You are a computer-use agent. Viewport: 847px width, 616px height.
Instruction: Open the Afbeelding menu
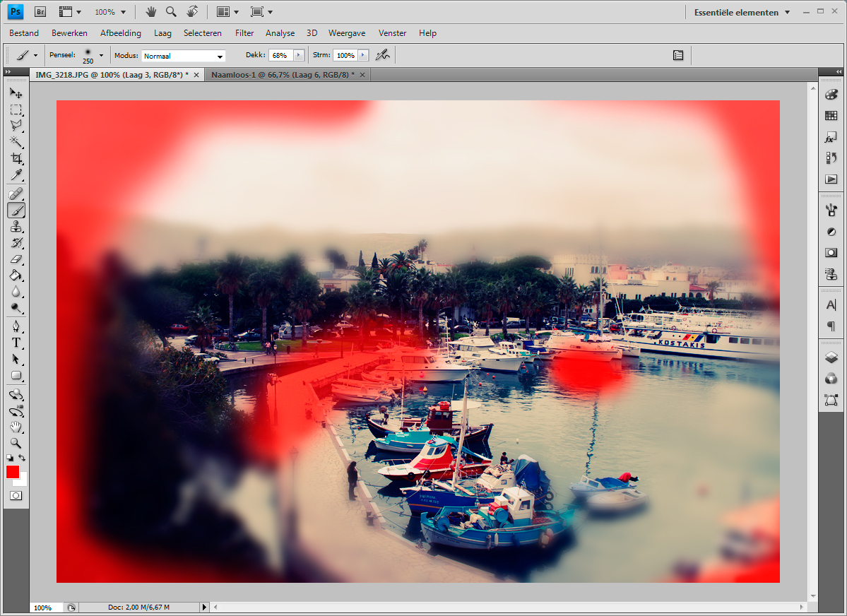click(121, 33)
